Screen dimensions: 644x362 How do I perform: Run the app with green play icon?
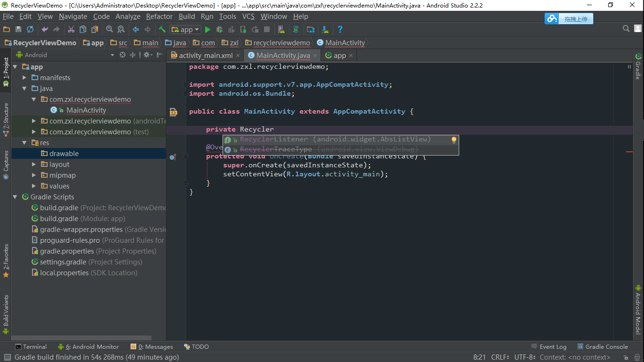pyautogui.click(x=207, y=29)
